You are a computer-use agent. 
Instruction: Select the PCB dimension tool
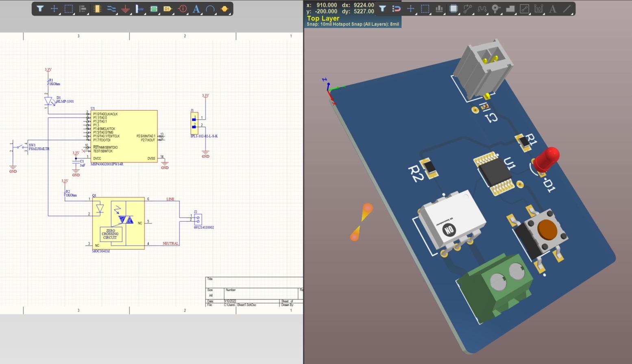538,9
